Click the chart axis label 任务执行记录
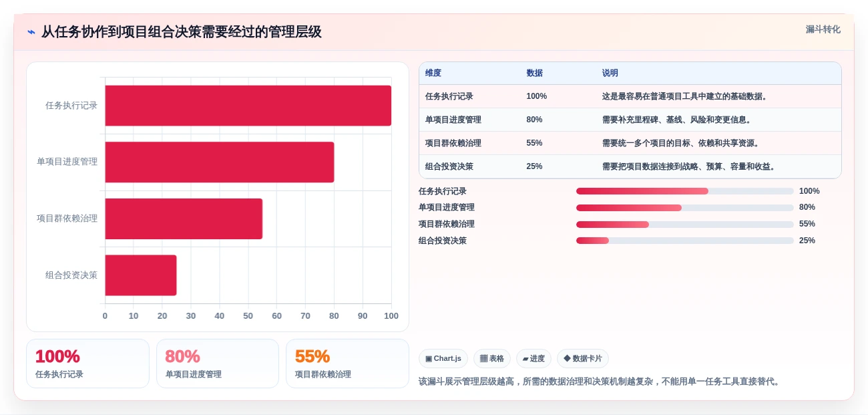The image size is (868, 415). coord(71,106)
